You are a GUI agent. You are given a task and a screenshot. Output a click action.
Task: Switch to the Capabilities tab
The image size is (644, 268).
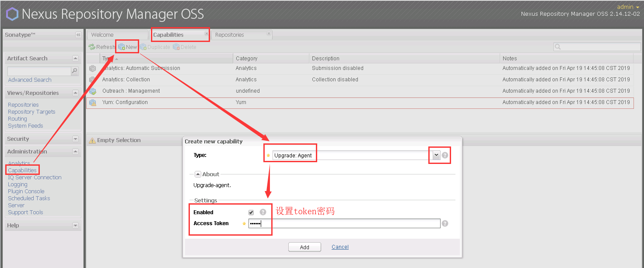coord(180,35)
